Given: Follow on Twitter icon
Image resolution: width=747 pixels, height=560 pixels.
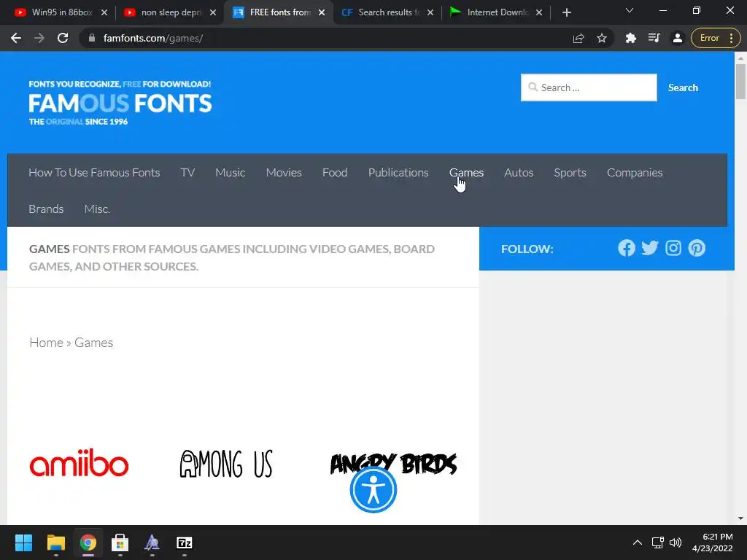Looking at the screenshot, I should click(650, 248).
